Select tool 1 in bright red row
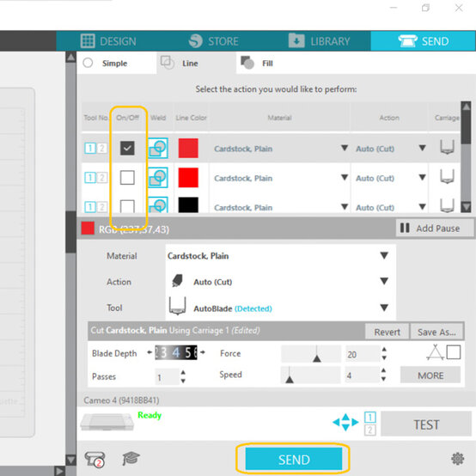This screenshot has height=476, width=476. (90, 178)
